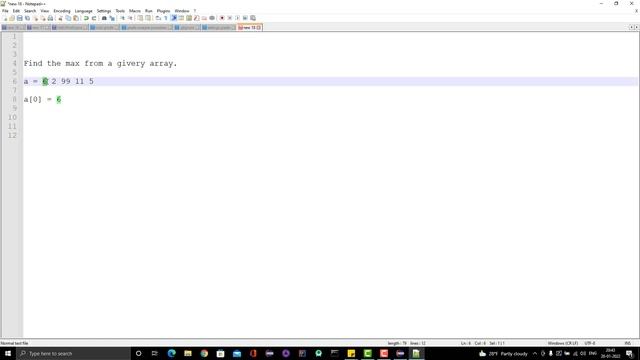Click the Save All toolbar icon
Viewport: 640px width, 360px height.
point(27,18)
